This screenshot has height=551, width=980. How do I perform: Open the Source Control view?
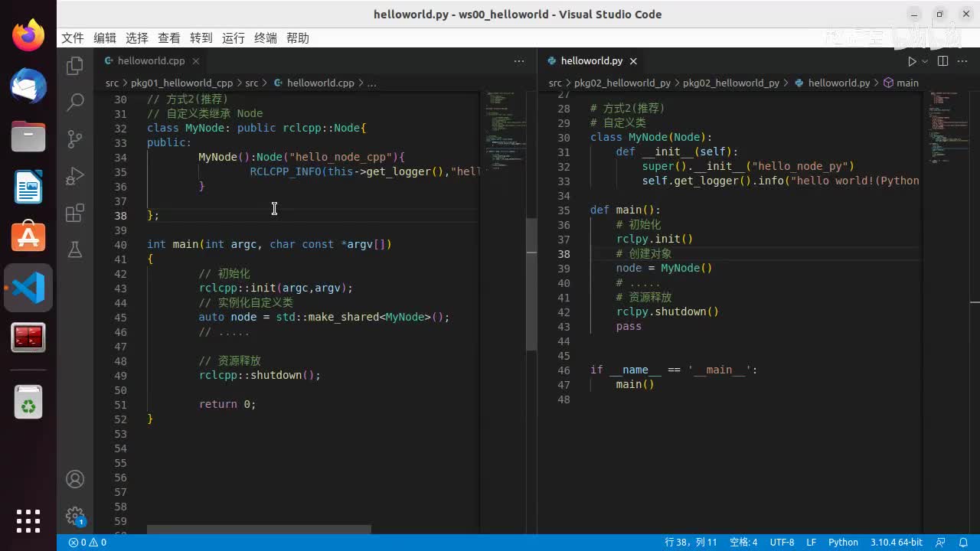click(x=75, y=139)
